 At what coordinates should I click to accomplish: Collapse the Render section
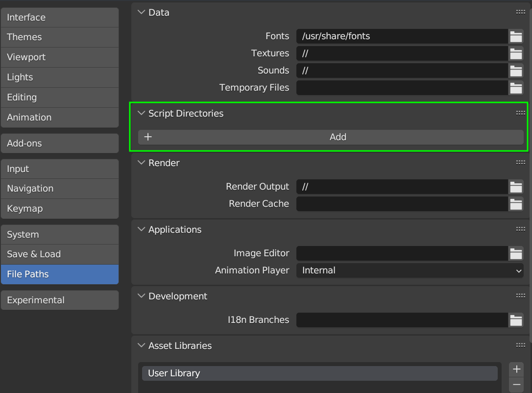click(x=142, y=163)
